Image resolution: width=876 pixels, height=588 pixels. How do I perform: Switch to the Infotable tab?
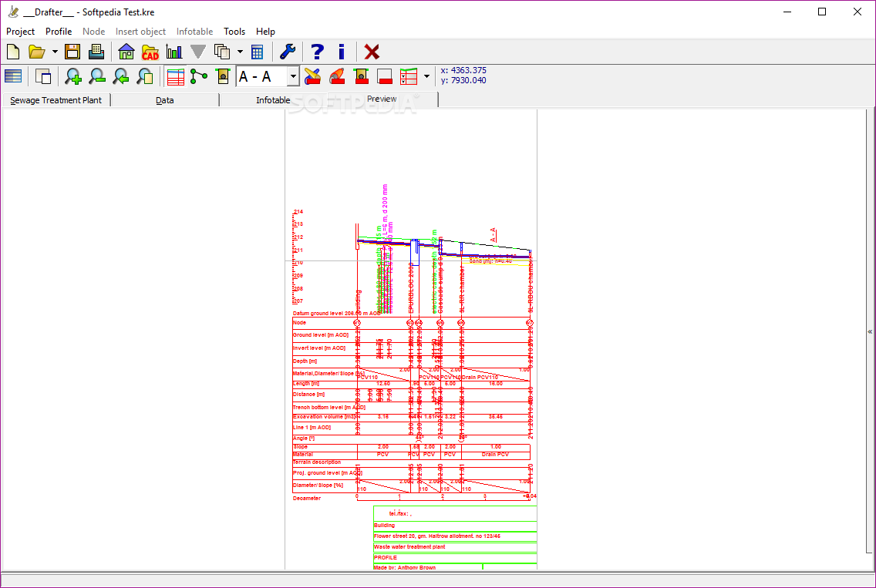pyautogui.click(x=273, y=100)
